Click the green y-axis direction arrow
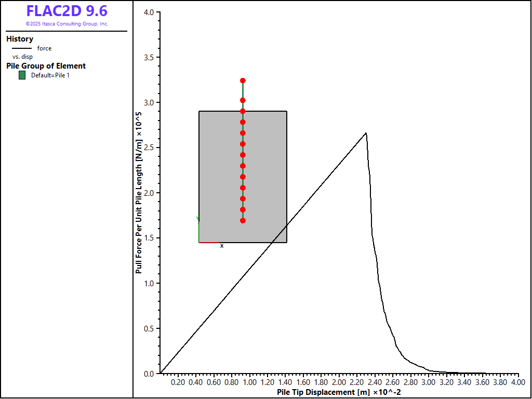The width and height of the screenshot is (532, 399). click(x=198, y=229)
